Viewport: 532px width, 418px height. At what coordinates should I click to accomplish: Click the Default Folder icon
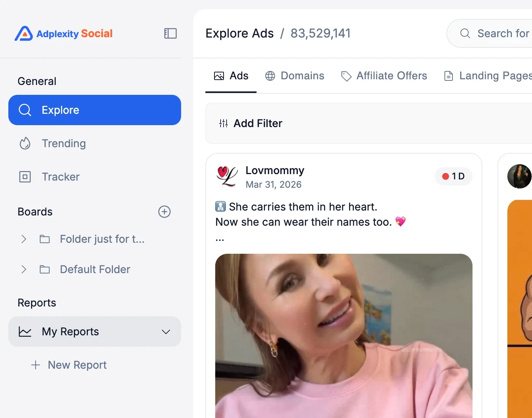(x=45, y=269)
